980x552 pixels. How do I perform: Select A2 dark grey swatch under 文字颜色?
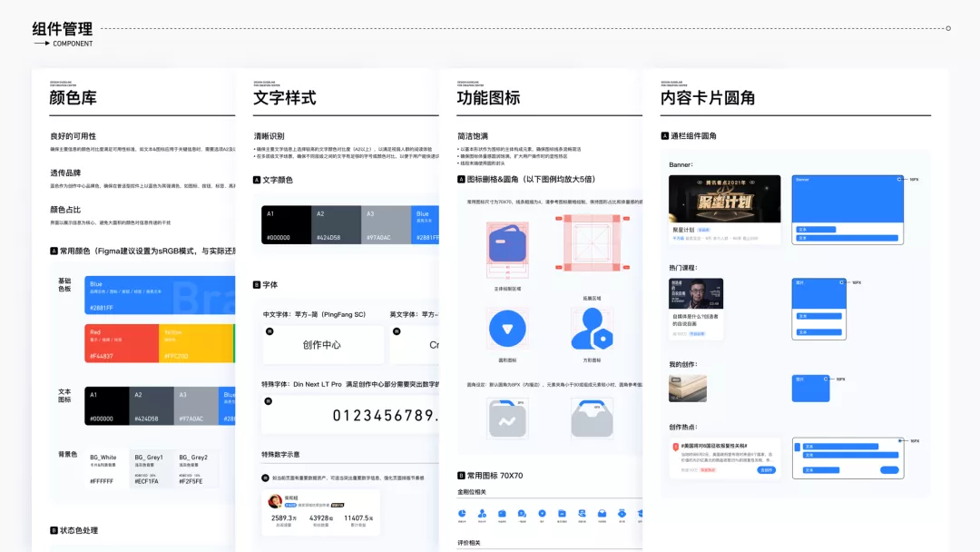337,225
